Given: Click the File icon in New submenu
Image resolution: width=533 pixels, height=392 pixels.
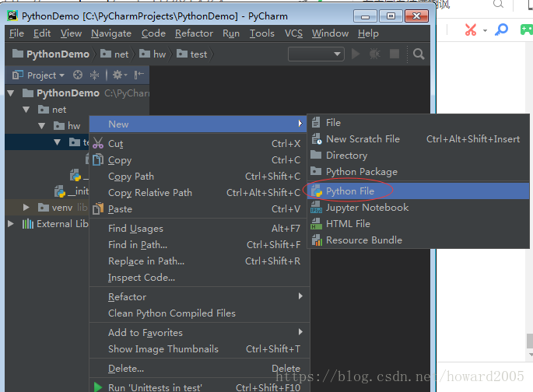Looking at the screenshot, I should (316, 122).
